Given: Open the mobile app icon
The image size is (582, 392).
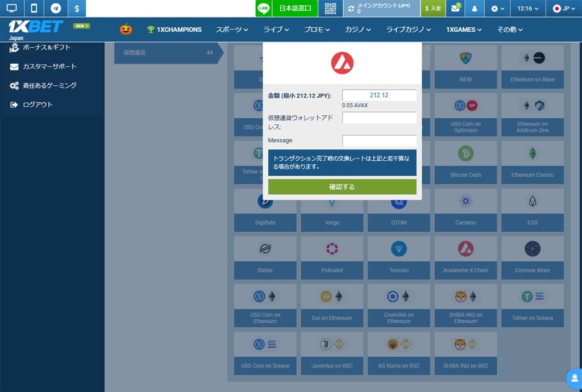Looking at the screenshot, I should click(x=34, y=8).
